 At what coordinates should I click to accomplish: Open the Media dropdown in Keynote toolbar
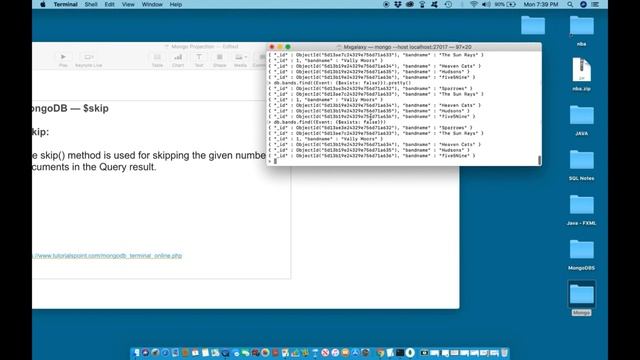coord(240,60)
